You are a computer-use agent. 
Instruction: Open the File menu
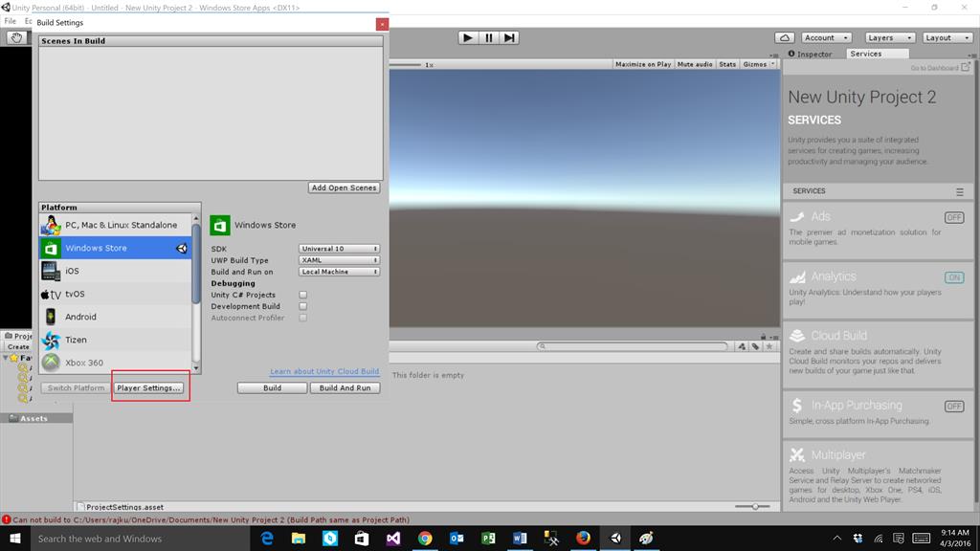click(x=10, y=21)
